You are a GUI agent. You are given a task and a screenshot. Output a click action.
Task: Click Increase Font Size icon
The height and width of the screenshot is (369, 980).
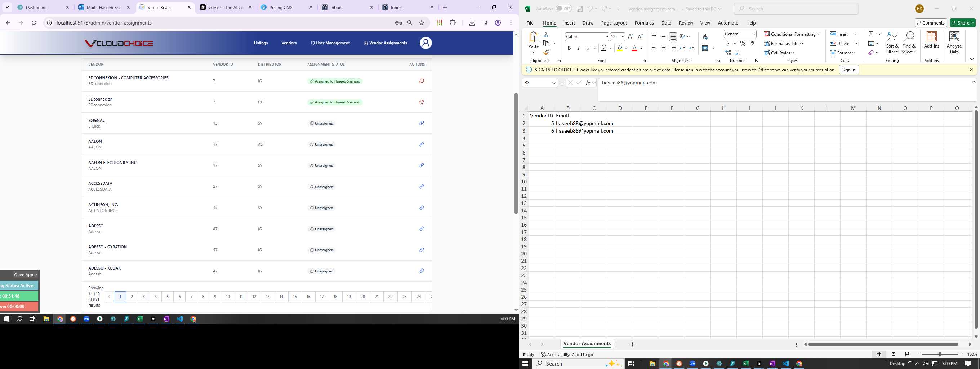tap(631, 36)
